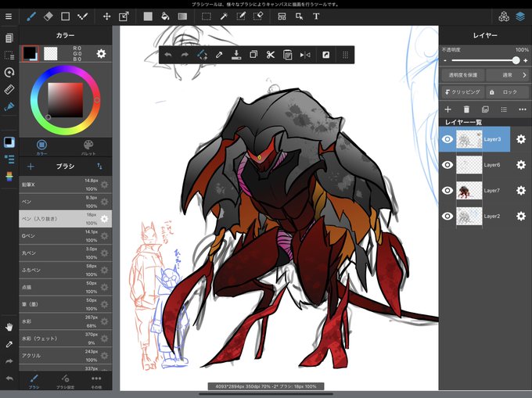Toggle rotation reset icon in left sidebar
The width and height of the screenshot is (532, 398).
click(x=9, y=72)
